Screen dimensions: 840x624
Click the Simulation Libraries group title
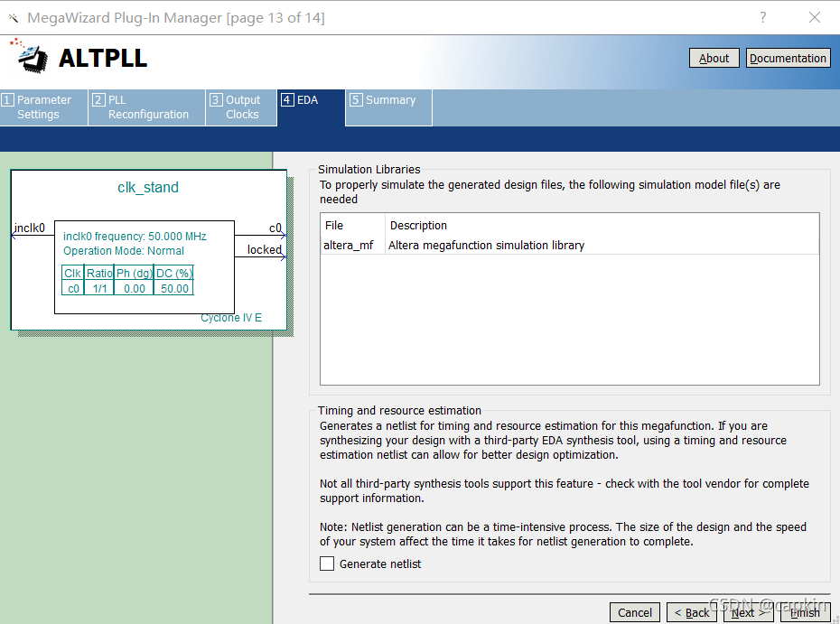coord(369,169)
